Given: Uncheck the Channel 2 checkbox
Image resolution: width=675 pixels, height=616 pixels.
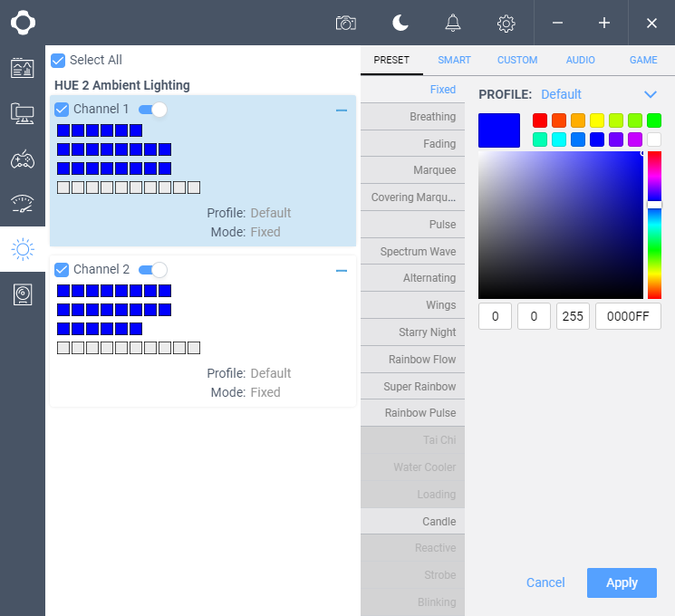Looking at the screenshot, I should [x=62, y=269].
